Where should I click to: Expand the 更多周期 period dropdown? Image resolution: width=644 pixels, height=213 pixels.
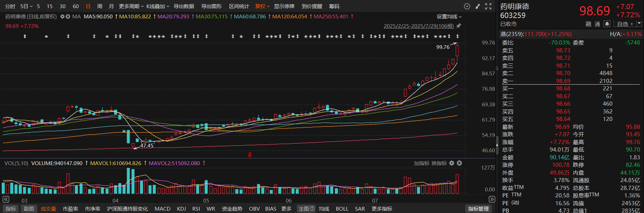click(x=131, y=6)
